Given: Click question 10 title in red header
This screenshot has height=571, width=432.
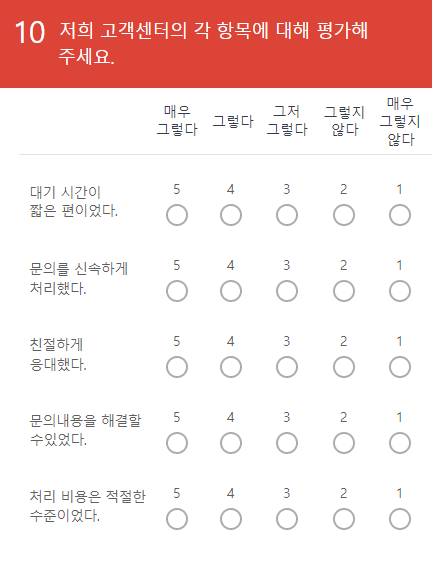Looking at the screenshot, I should pos(213,43).
